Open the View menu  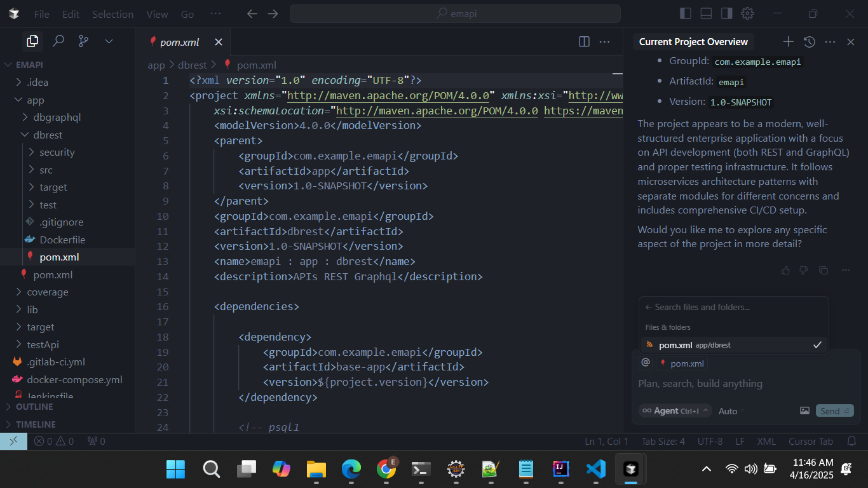click(157, 14)
